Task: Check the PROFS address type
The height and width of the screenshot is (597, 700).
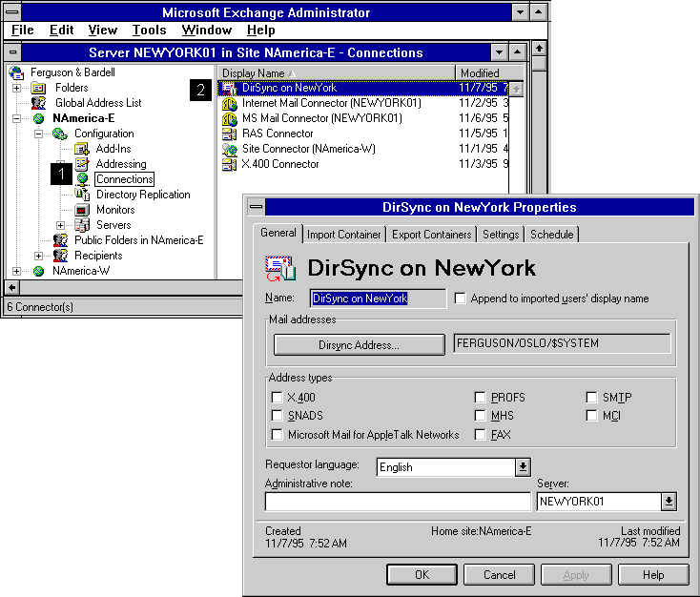Action: 480,397
